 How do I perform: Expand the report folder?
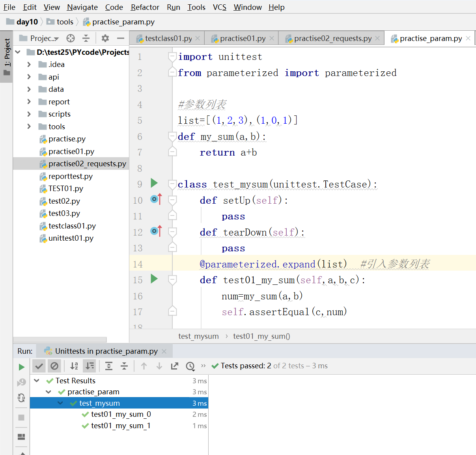pyautogui.click(x=29, y=102)
